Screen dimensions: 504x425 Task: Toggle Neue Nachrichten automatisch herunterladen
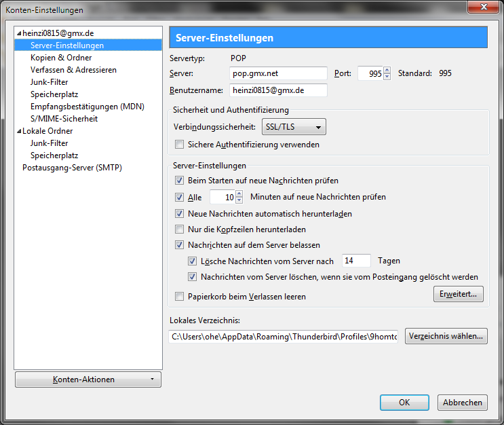coord(179,213)
